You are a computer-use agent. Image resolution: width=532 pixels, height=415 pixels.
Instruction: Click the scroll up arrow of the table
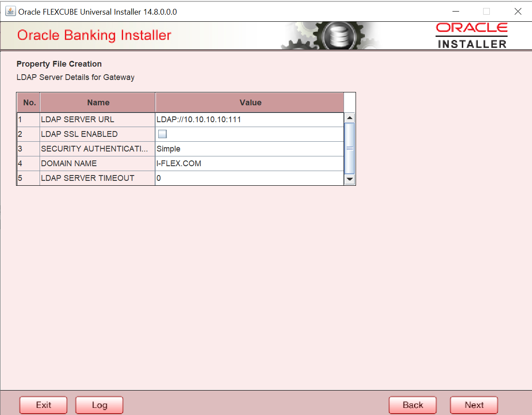[349, 118]
